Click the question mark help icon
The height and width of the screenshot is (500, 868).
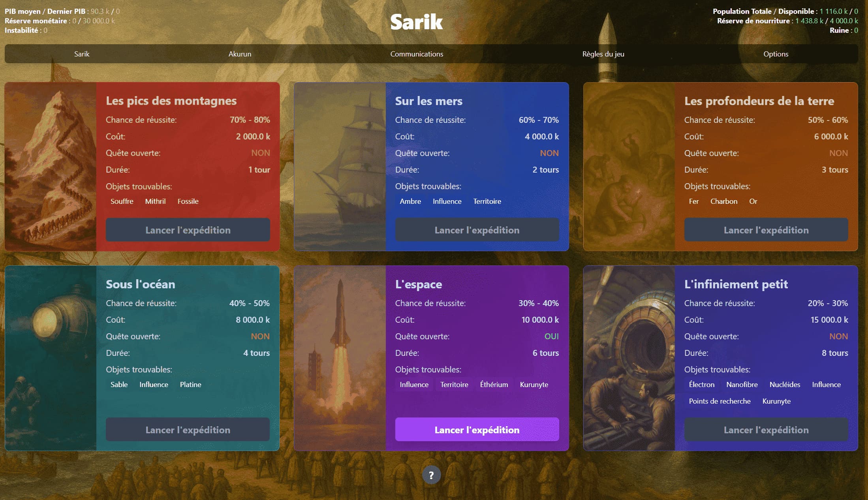pos(431,475)
